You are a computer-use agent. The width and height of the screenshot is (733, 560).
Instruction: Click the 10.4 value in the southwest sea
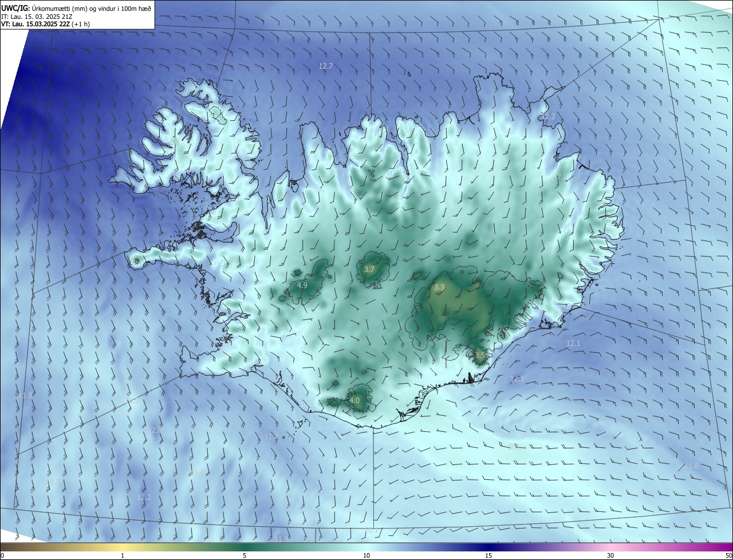tap(196, 473)
